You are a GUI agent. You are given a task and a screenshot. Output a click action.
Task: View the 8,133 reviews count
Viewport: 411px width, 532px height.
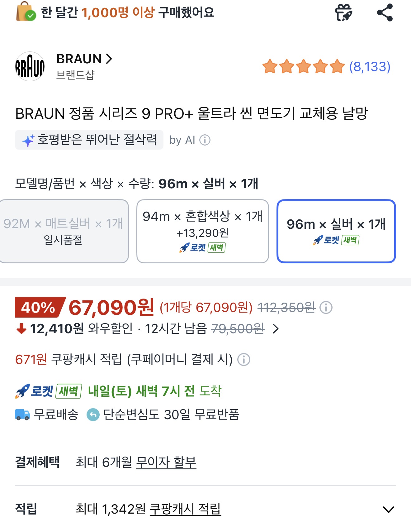point(370,67)
